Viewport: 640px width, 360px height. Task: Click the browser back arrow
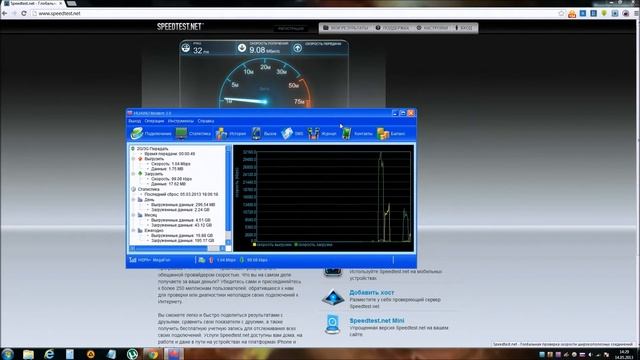coord(5,13)
